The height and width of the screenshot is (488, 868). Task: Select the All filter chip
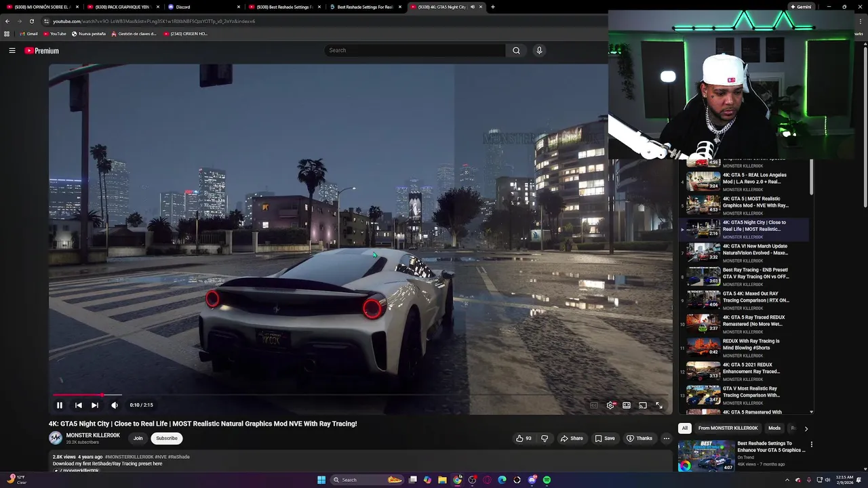point(685,428)
